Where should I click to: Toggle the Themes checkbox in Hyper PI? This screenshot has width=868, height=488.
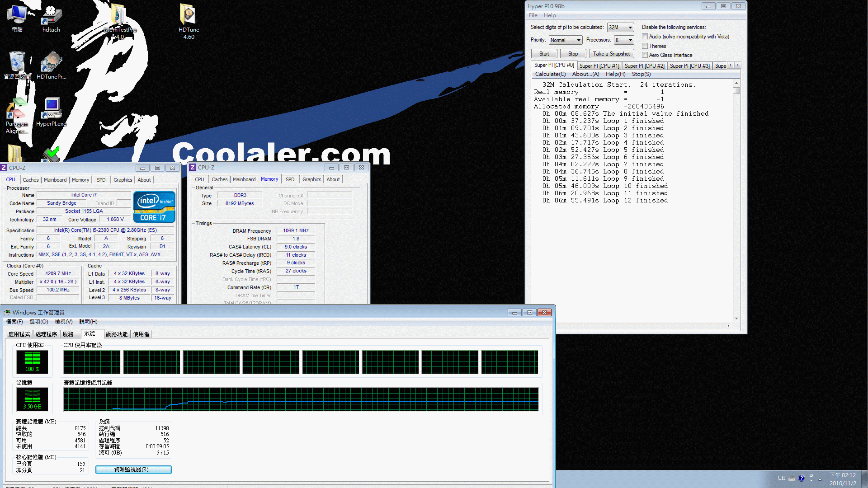pos(645,46)
